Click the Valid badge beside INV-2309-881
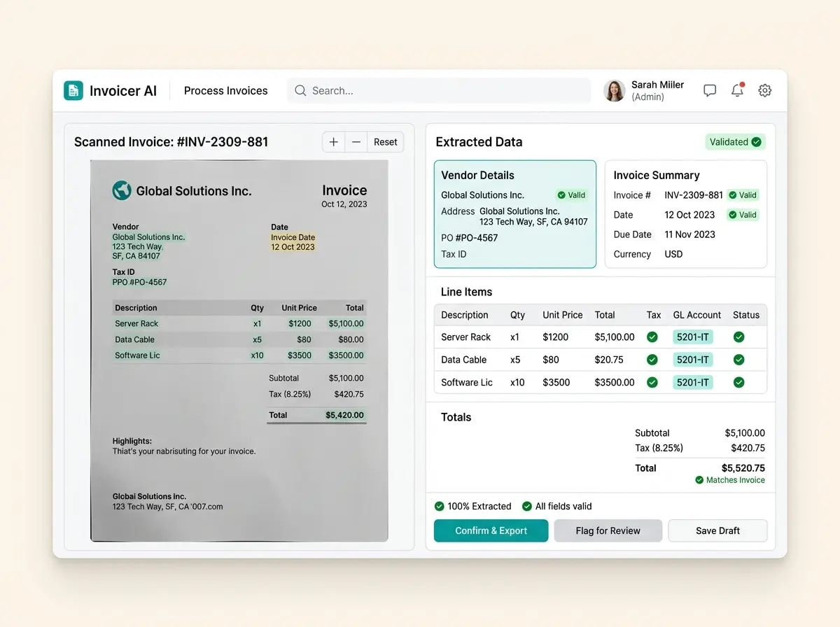This screenshot has height=627, width=840. (x=743, y=195)
